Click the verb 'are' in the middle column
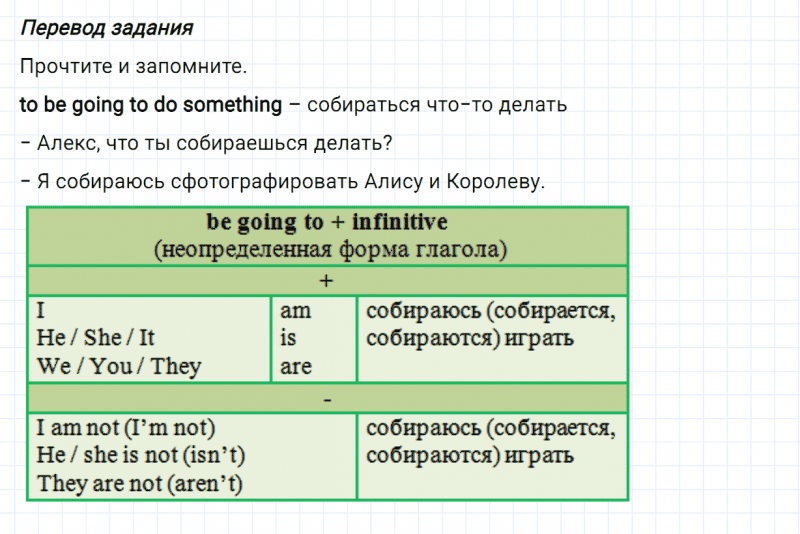The height and width of the screenshot is (534, 800). tap(296, 366)
